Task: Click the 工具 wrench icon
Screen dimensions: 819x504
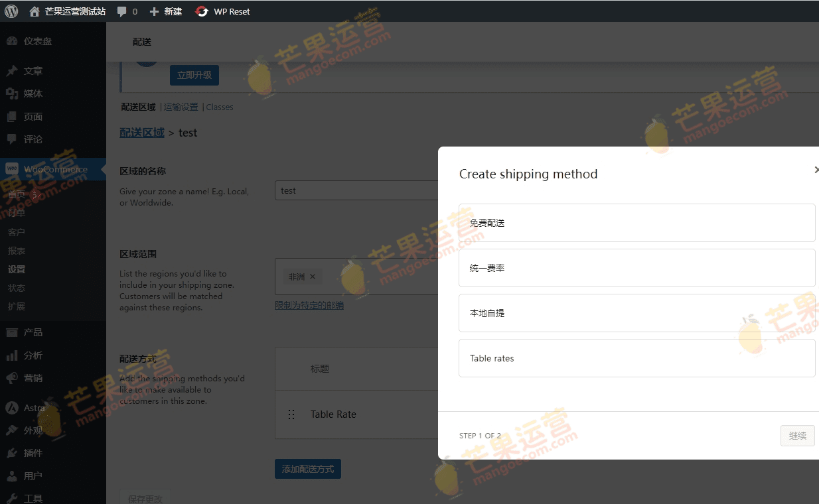Action: (x=12, y=499)
